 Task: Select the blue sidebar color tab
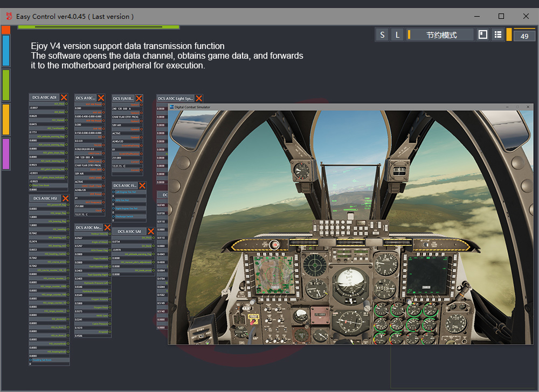(6, 51)
